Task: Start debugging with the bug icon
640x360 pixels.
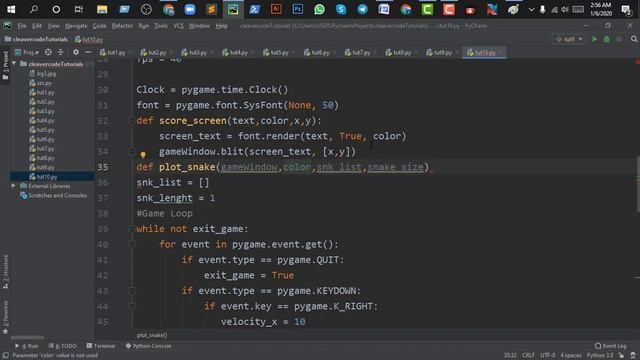Action: click(x=607, y=39)
